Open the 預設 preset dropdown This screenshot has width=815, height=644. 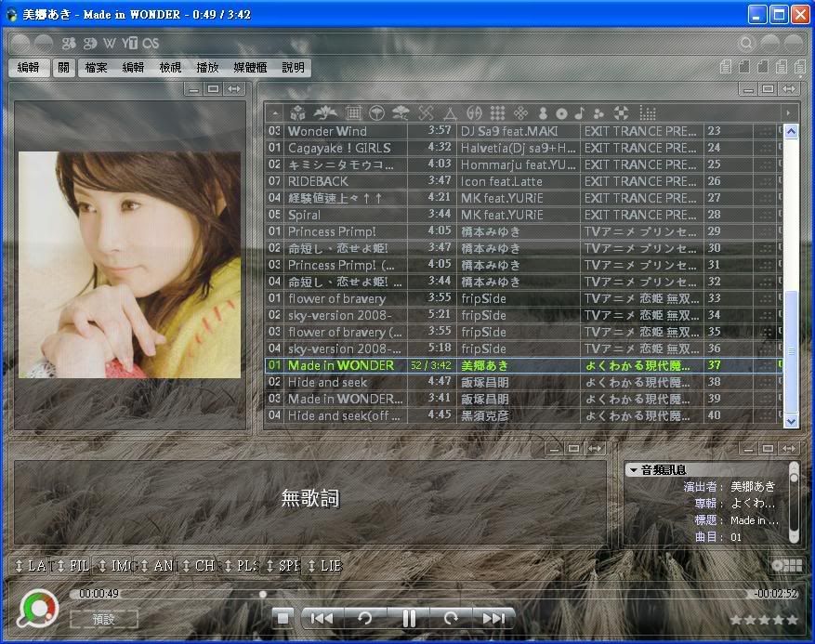click(x=104, y=619)
